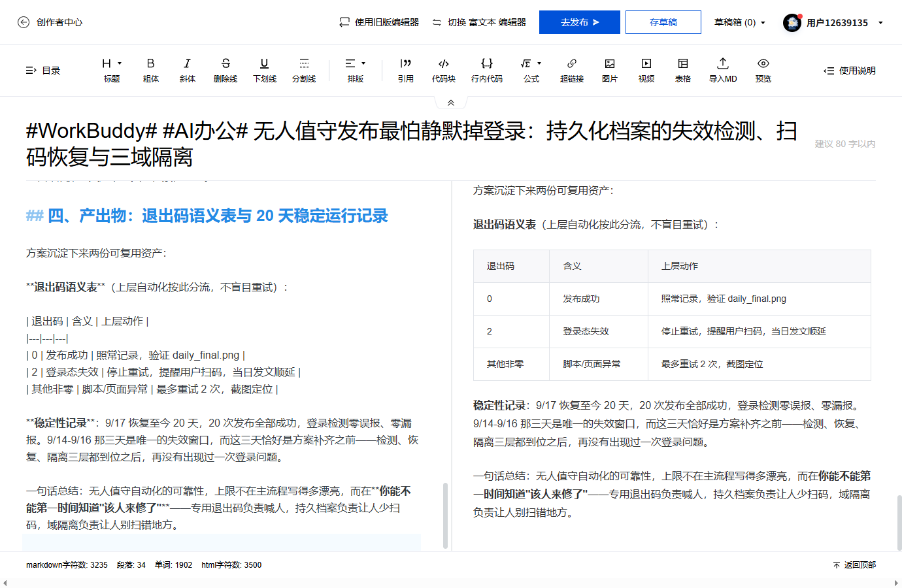Image resolution: width=902 pixels, height=588 pixels.
Task: Insert 行内代码 inline code
Action: (x=487, y=70)
